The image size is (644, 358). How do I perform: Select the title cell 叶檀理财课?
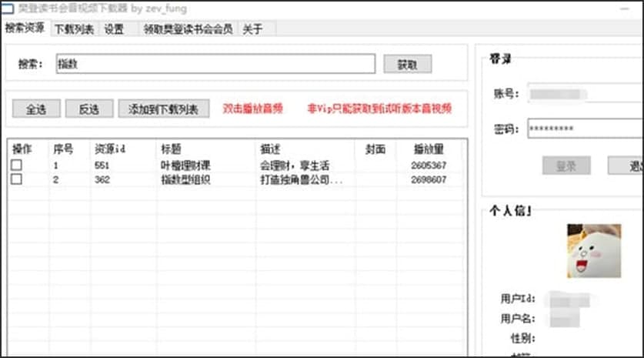click(x=185, y=166)
